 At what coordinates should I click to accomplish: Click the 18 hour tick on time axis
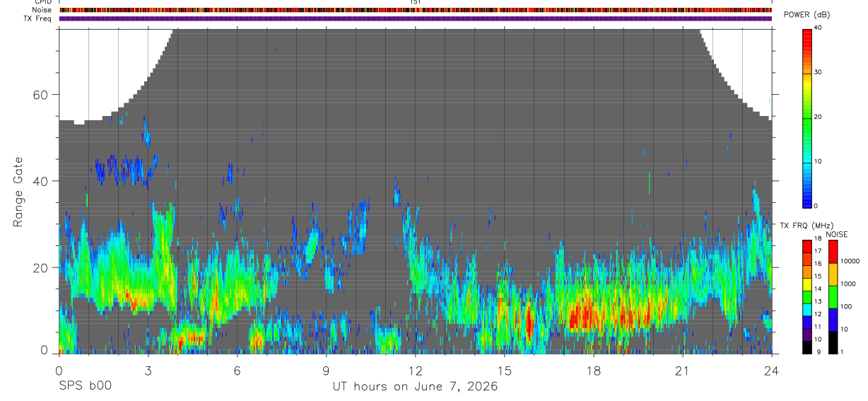click(593, 371)
